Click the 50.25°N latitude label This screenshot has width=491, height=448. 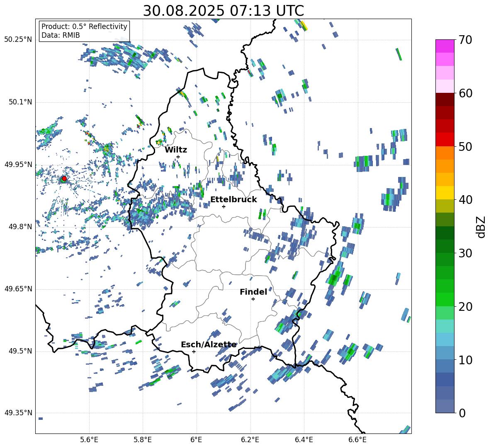pyautogui.click(x=18, y=40)
